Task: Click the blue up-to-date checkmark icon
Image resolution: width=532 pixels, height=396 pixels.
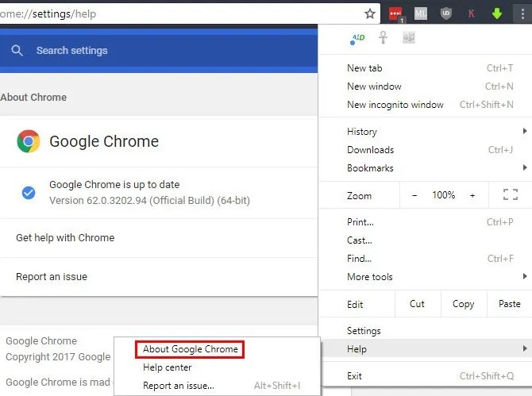Action: [29, 193]
